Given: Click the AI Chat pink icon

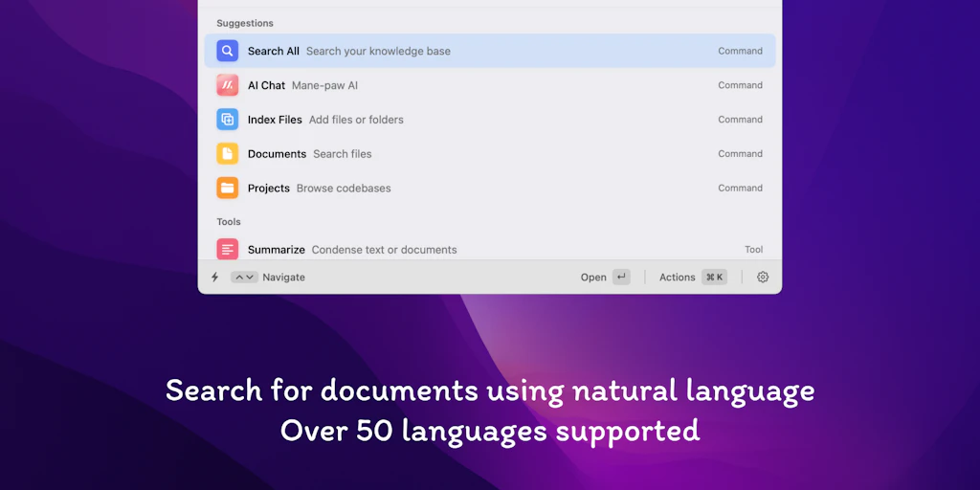Looking at the screenshot, I should point(228,85).
